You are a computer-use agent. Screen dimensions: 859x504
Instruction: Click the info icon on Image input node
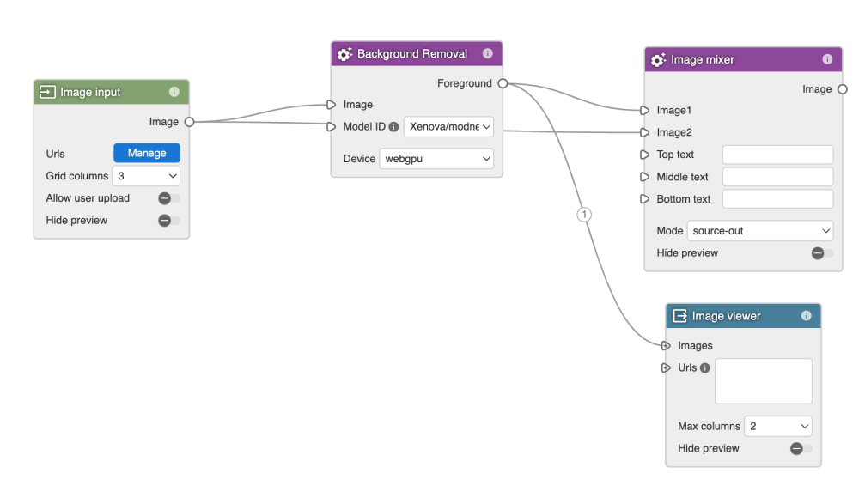click(x=174, y=92)
